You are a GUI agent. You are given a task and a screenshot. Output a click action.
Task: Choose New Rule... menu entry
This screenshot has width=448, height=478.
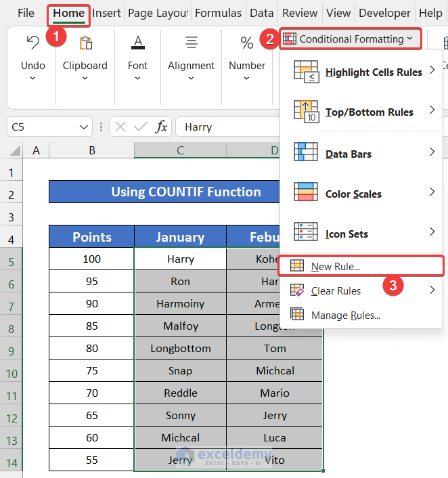point(361,266)
